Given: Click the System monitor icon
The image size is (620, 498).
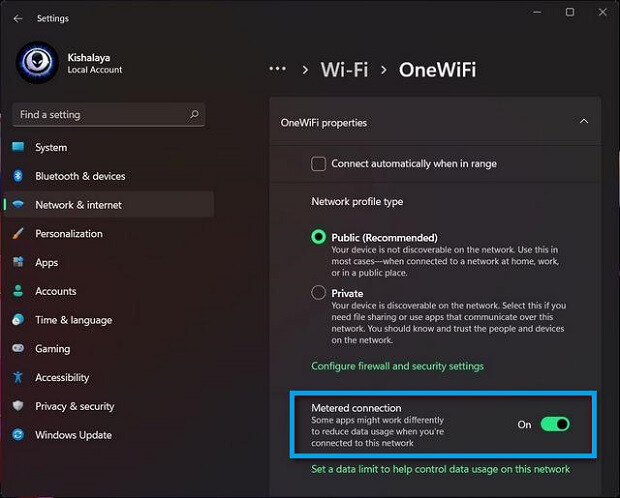Looking at the screenshot, I should tap(18, 147).
